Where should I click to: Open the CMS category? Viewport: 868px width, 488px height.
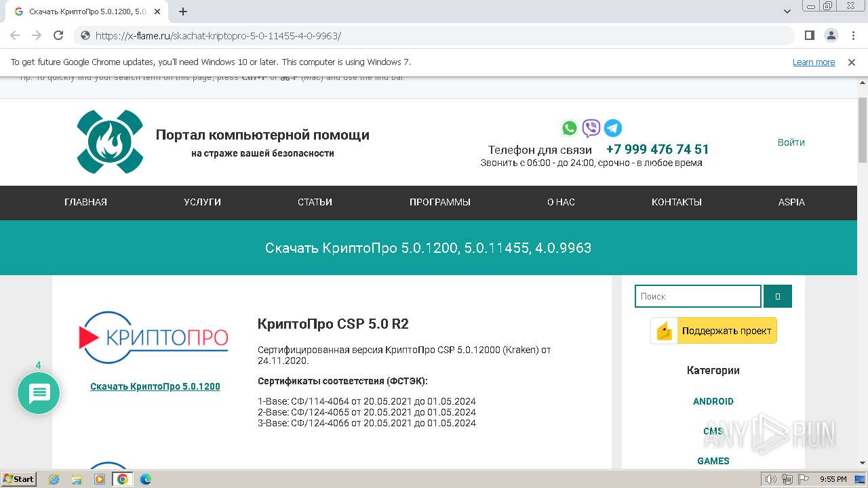(x=713, y=431)
